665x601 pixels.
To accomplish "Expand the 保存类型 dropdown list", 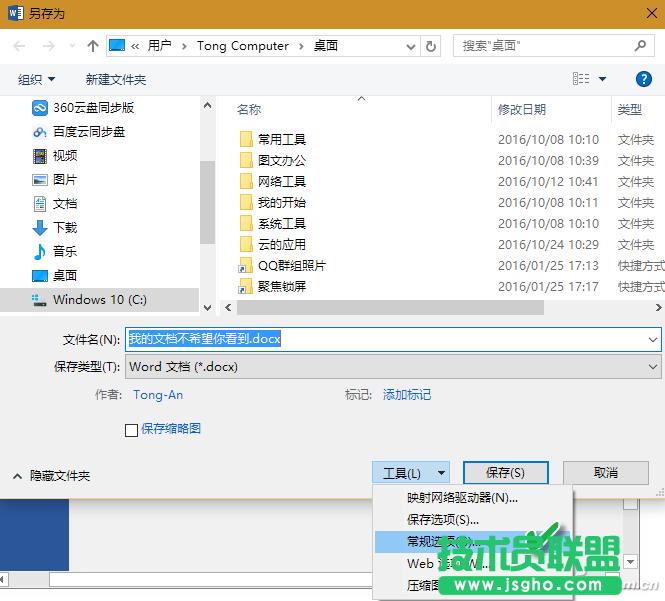I will point(652,367).
